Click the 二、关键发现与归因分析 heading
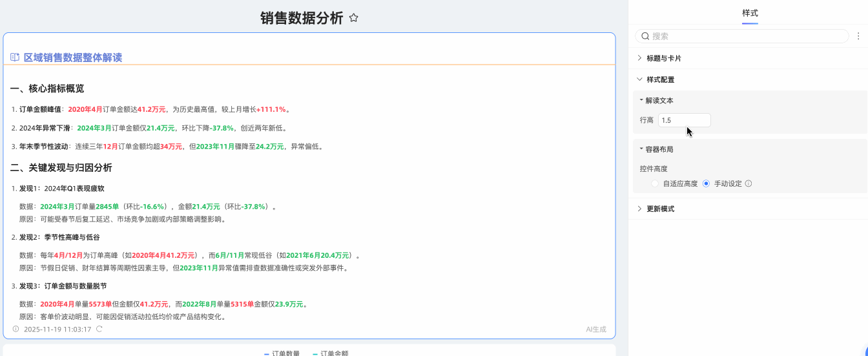Screen dimensions: 868x356 click(61, 167)
